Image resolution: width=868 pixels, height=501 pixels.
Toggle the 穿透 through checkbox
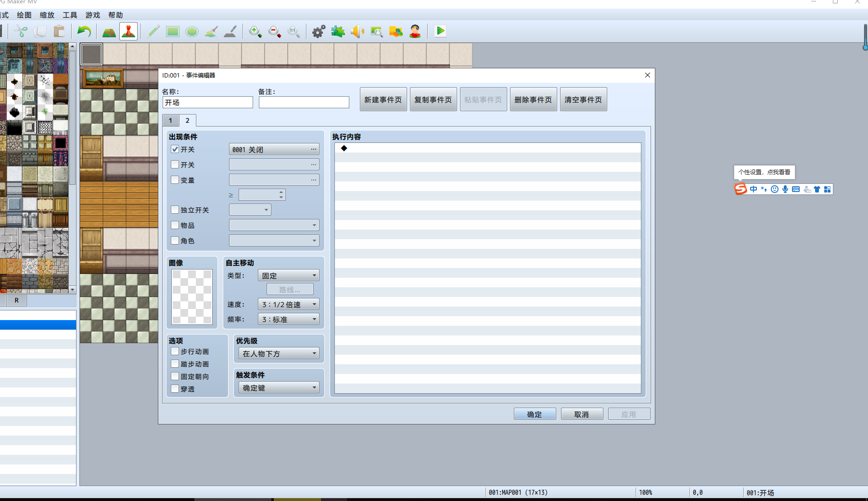(x=175, y=389)
